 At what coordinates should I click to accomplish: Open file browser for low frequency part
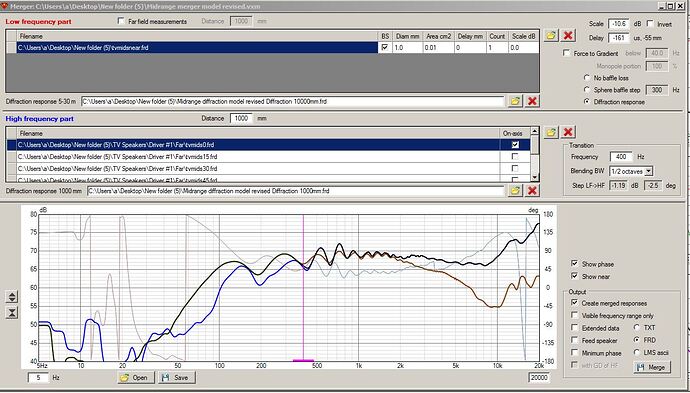point(551,36)
